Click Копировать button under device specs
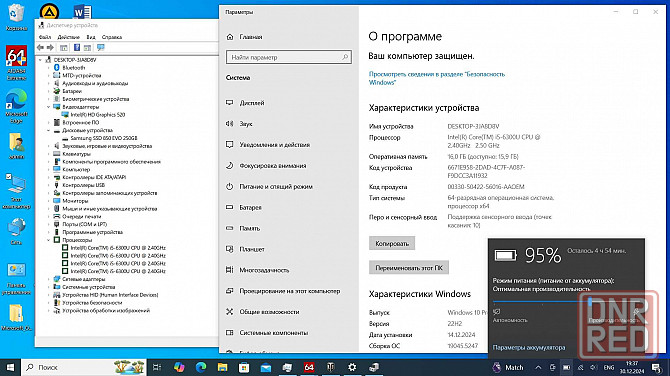This screenshot has width=670, height=376. pos(392,244)
